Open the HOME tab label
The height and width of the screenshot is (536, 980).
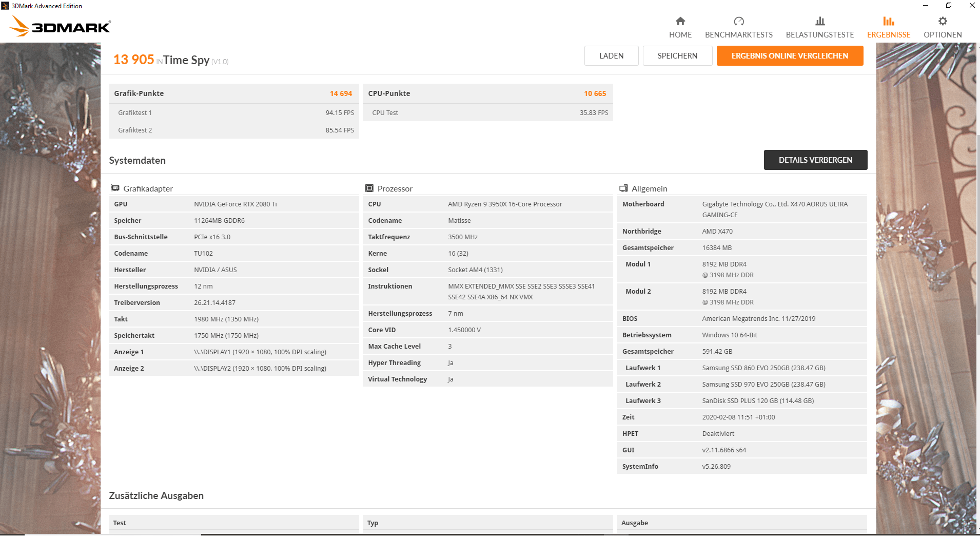pyautogui.click(x=680, y=35)
